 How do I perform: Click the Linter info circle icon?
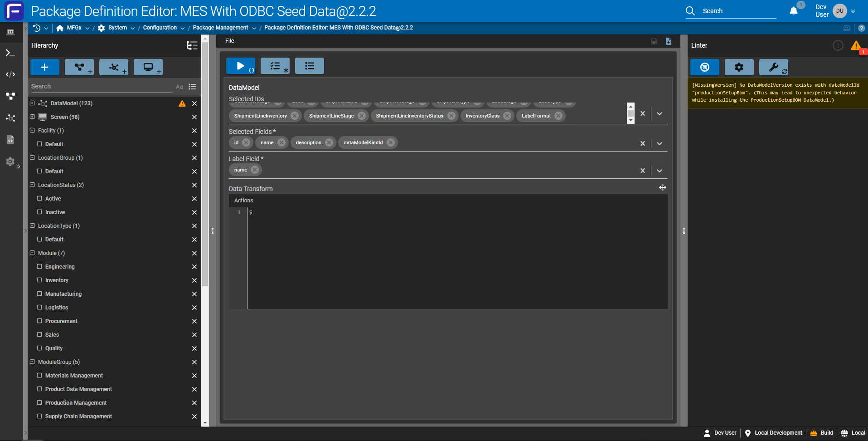tap(838, 45)
